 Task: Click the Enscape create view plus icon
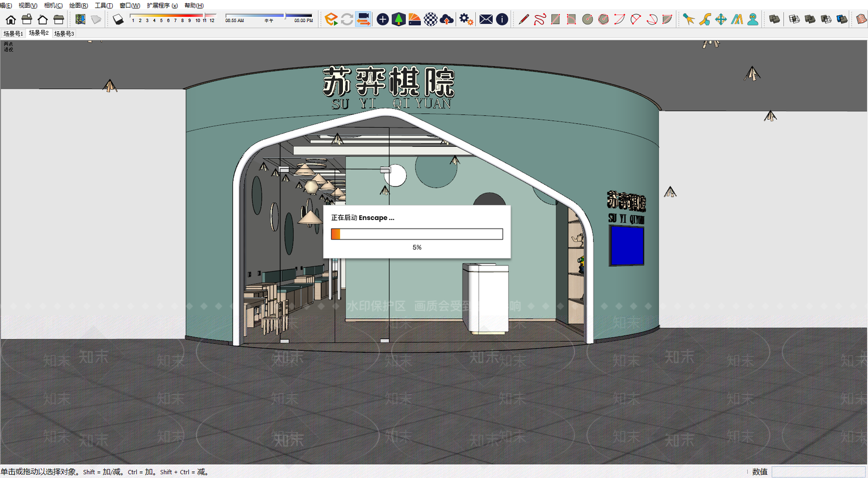(382, 20)
